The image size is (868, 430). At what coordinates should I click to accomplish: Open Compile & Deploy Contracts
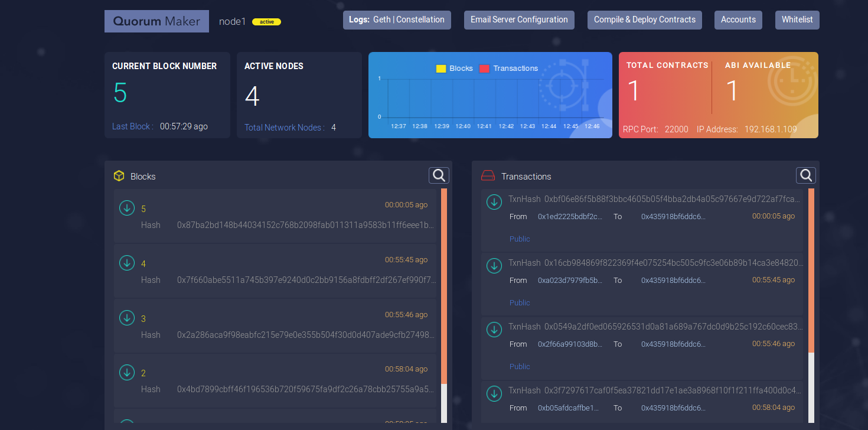tap(645, 19)
